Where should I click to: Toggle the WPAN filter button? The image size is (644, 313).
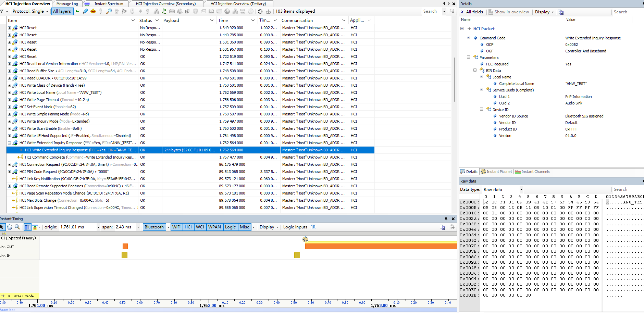(215, 227)
